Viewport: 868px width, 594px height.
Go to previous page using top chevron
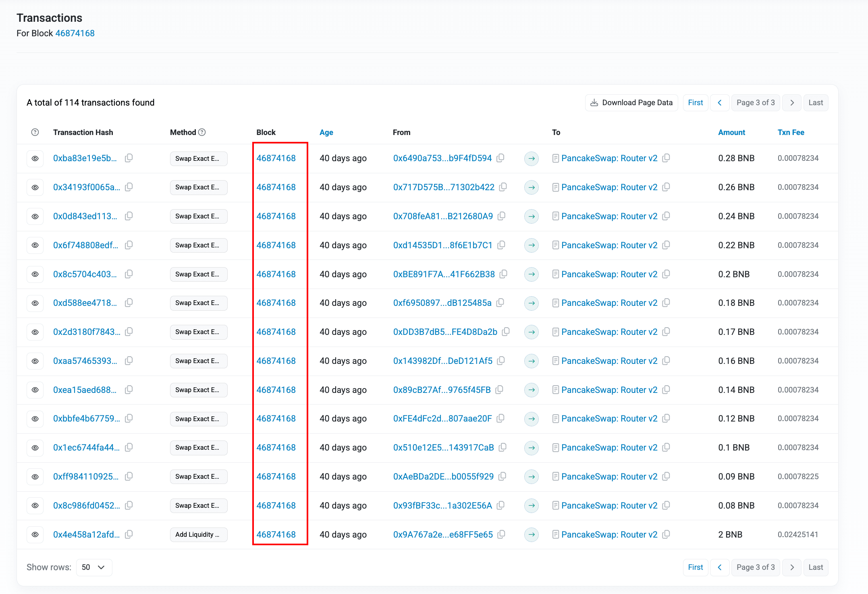click(x=720, y=103)
